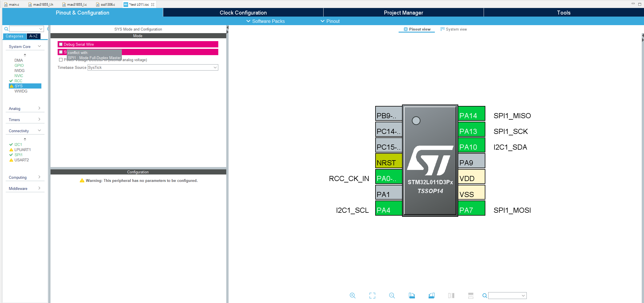Select the PA9 pin on the chip
Viewport: 644px width, 303px height.
click(x=471, y=160)
